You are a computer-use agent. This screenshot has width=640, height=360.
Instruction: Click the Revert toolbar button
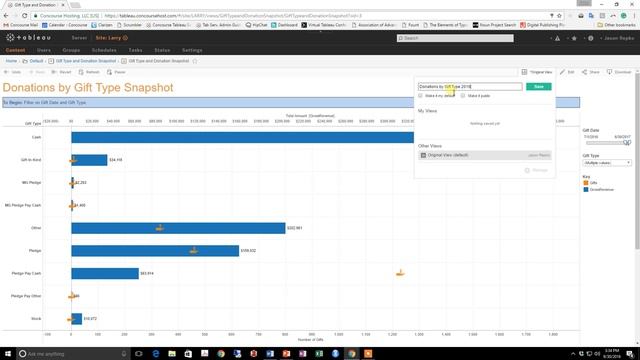(61, 72)
